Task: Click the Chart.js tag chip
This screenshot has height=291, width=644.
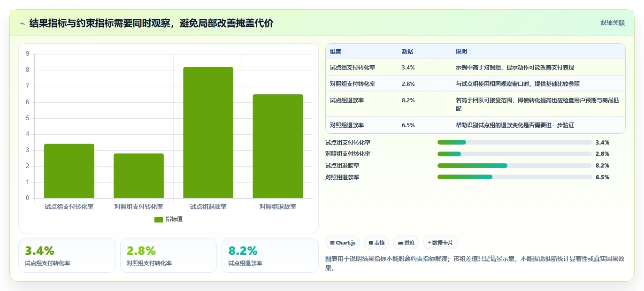Action: point(342,243)
